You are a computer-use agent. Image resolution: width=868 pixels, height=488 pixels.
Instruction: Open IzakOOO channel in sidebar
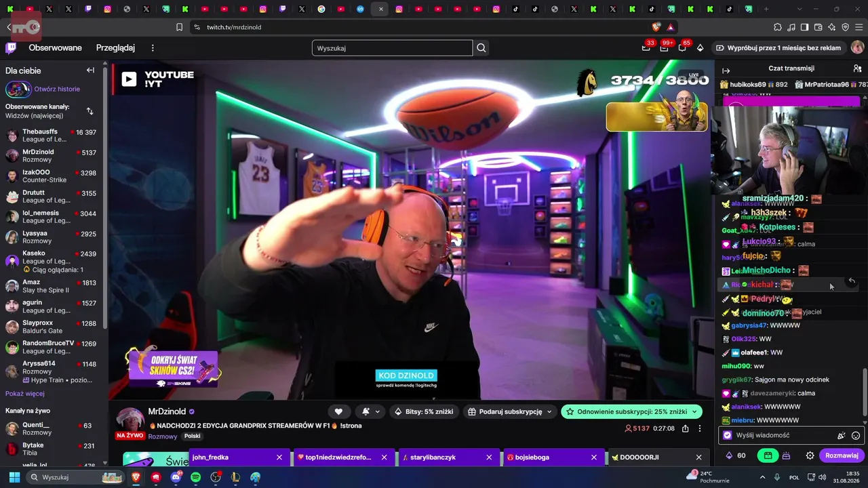coord(52,176)
